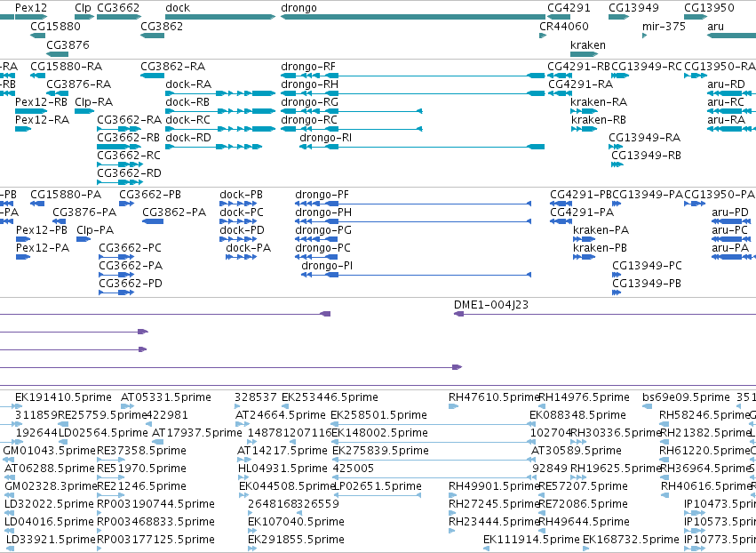Click transcript label 'CG15880-RA'
This screenshot has height=553, width=756.
(x=67, y=66)
